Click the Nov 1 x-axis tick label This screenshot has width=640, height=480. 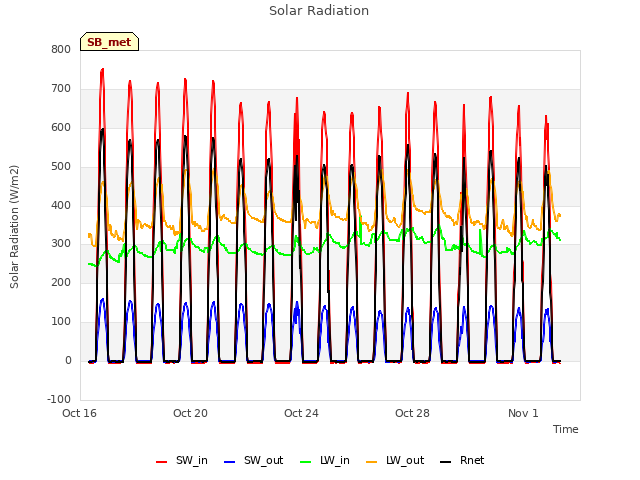[x=523, y=413]
